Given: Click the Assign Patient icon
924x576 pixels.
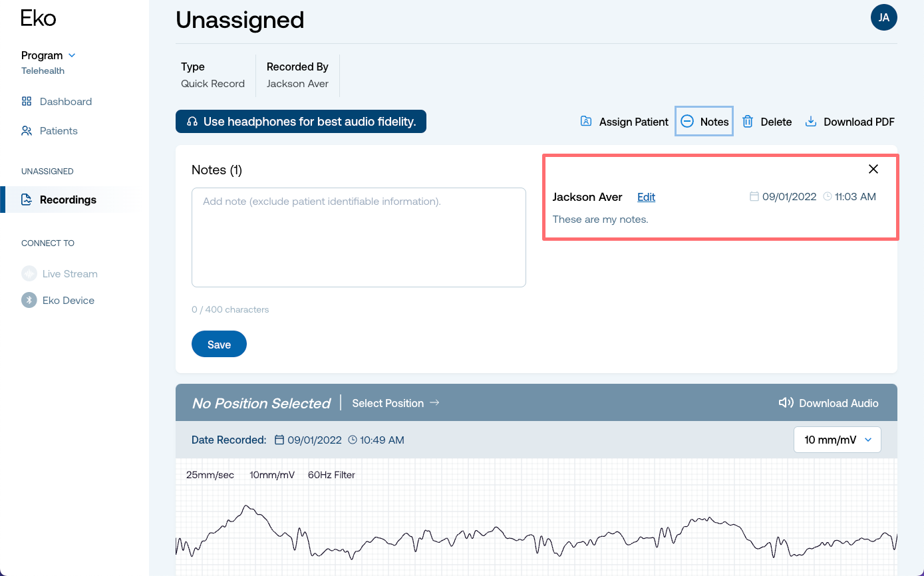Looking at the screenshot, I should [586, 121].
